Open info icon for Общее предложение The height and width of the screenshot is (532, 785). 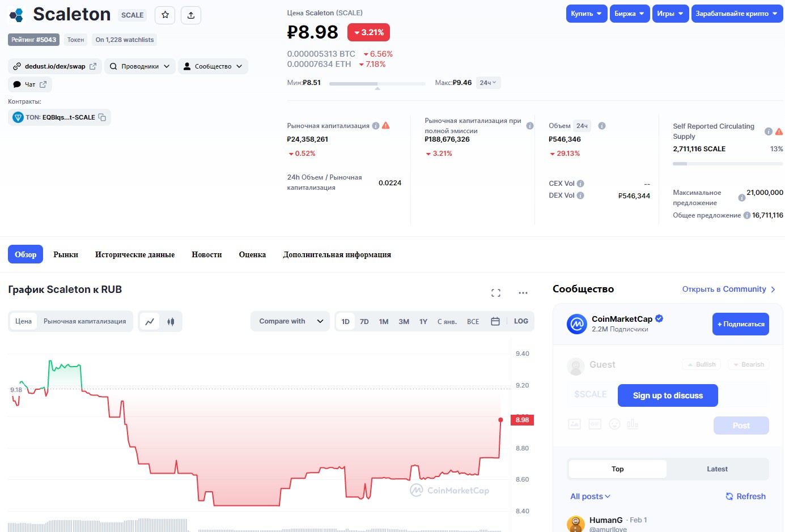click(x=747, y=215)
